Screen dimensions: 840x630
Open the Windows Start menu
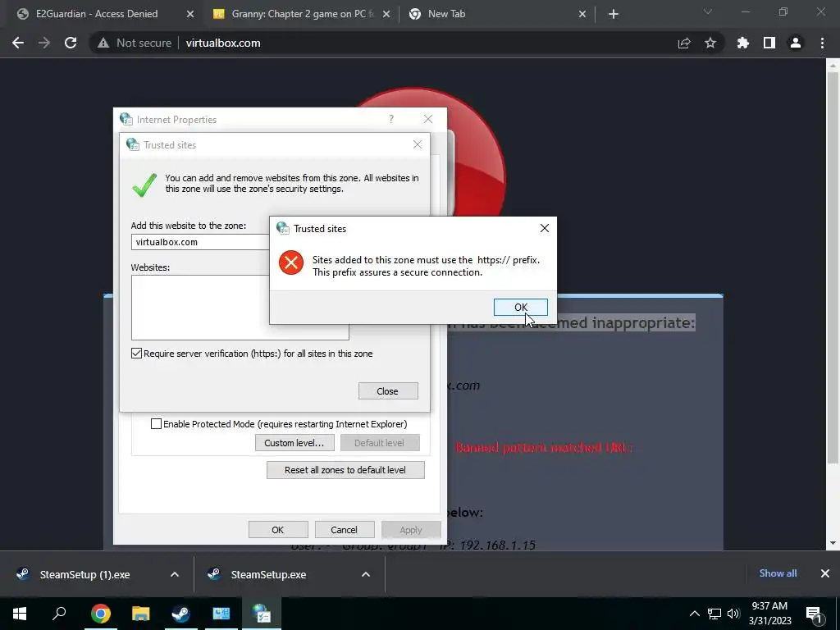pos(20,614)
